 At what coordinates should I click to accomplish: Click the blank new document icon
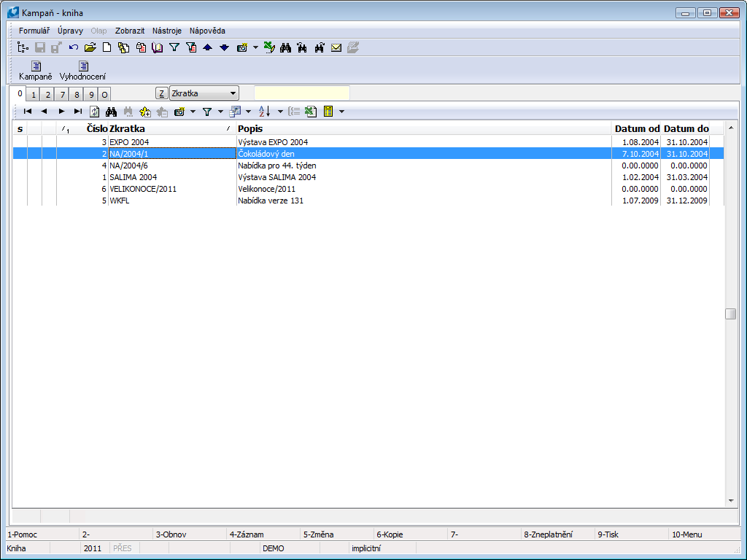(x=107, y=48)
